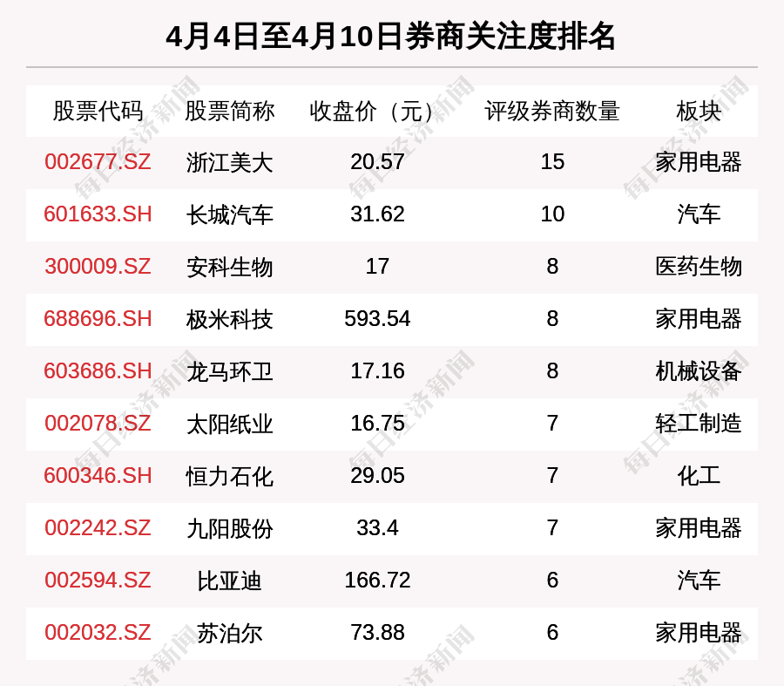Image resolution: width=784 pixels, height=686 pixels.
Task: Click 家用电器 in the 九阳股份 row
Action: tap(699, 529)
